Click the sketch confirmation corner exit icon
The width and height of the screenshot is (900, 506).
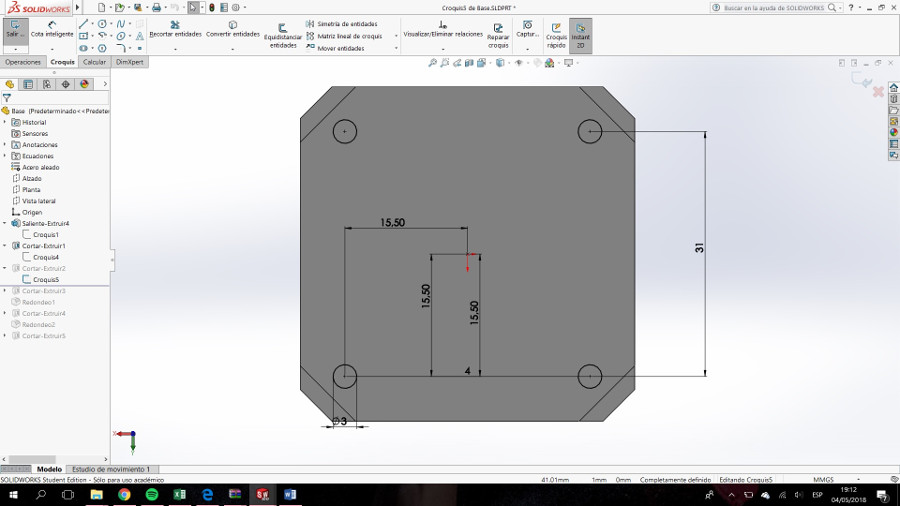[x=861, y=81]
